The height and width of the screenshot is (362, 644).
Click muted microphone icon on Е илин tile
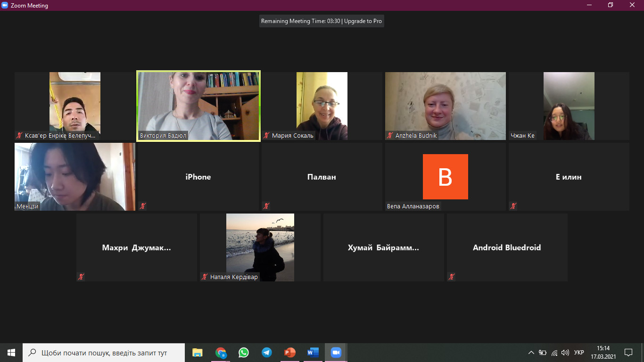click(x=513, y=206)
